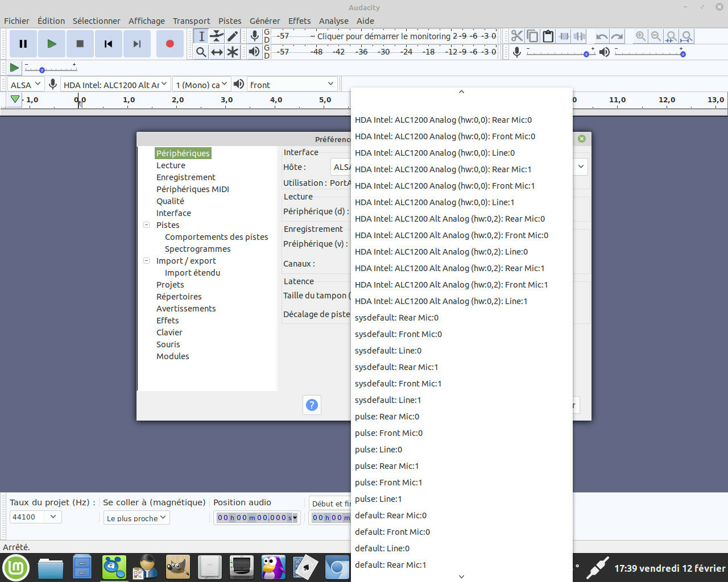Click the Silence audio icon
The height and width of the screenshot is (582, 728).
tap(580, 36)
